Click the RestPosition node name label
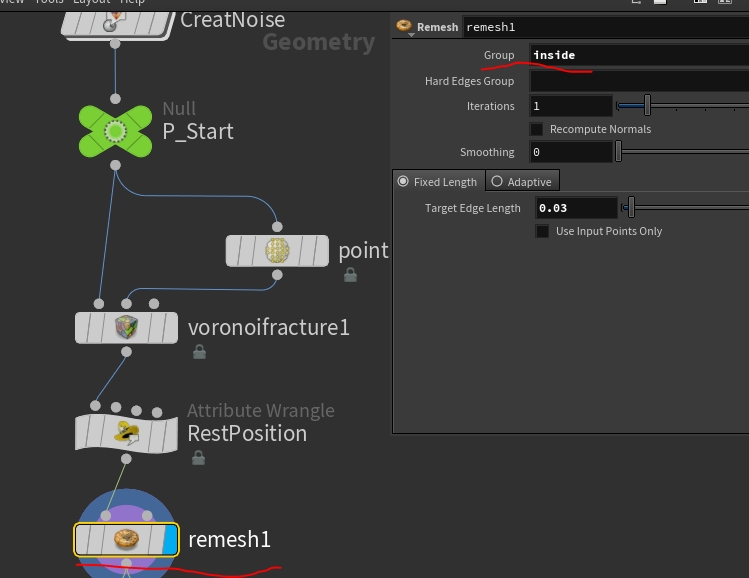 point(247,434)
